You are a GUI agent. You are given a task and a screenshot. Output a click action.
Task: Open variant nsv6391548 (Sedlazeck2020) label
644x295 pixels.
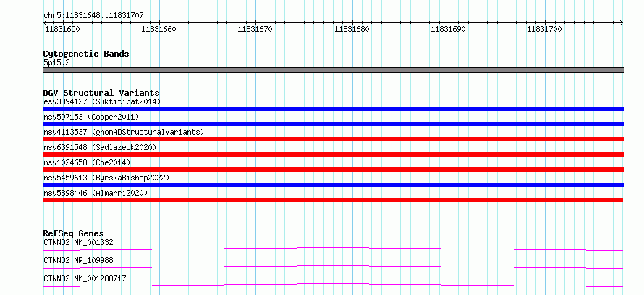[x=100, y=147]
